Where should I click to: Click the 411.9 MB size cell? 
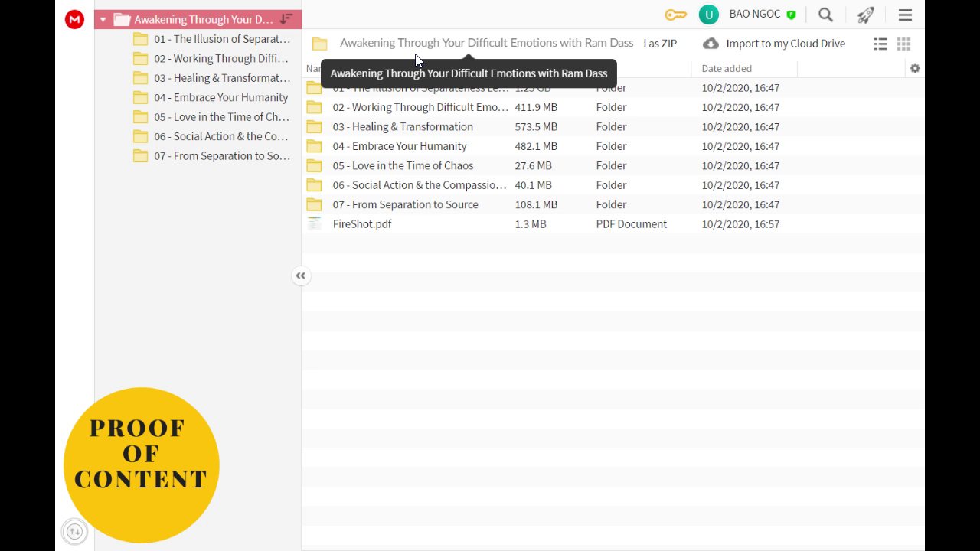click(x=536, y=107)
